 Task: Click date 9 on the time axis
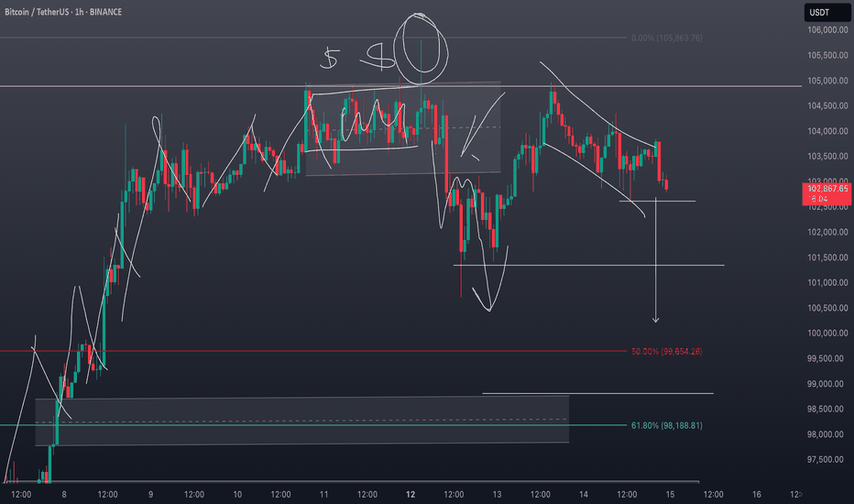[151, 494]
